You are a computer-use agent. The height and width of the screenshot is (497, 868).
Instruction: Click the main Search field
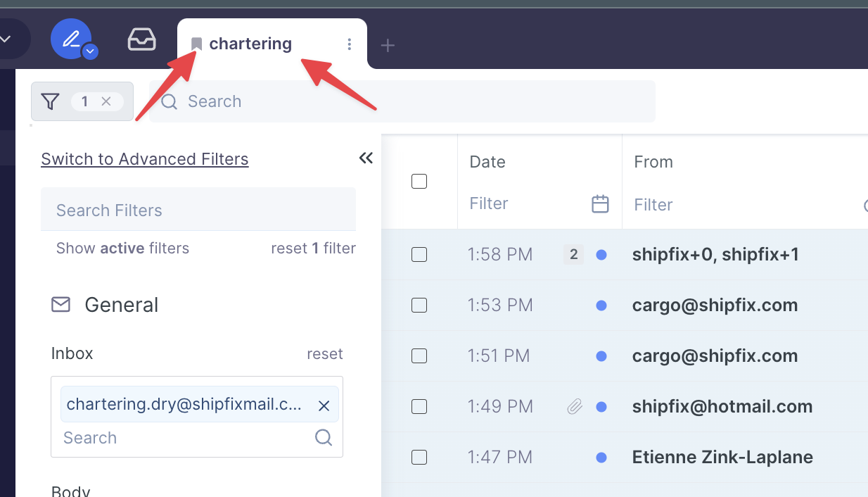[x=408, y=101]
